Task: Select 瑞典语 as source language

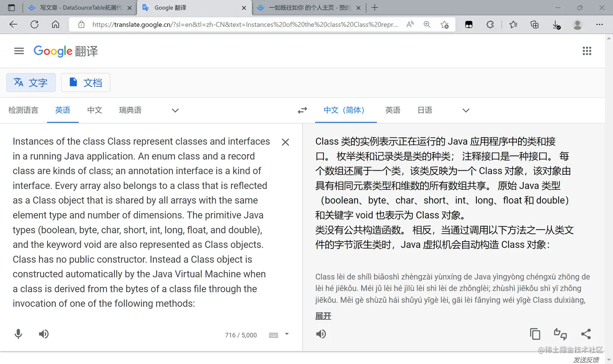Action: [130, 110]
